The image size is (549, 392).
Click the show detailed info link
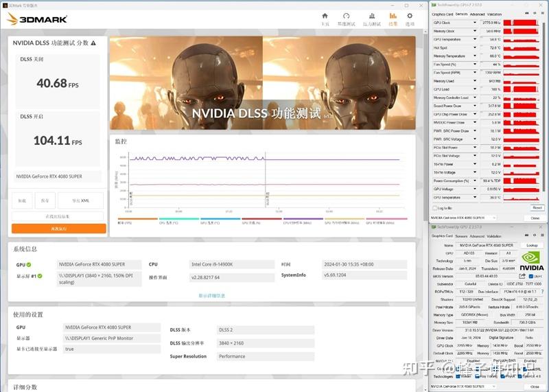[x=212, y=295]
